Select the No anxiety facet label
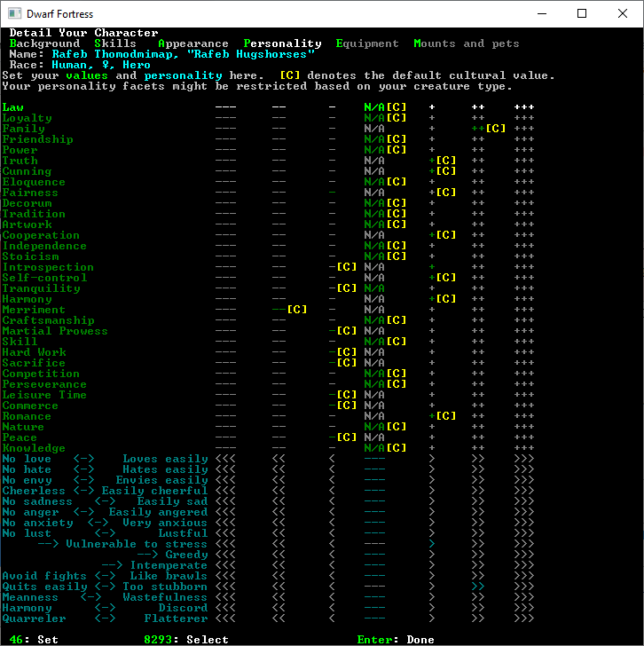 coord(37,523)
